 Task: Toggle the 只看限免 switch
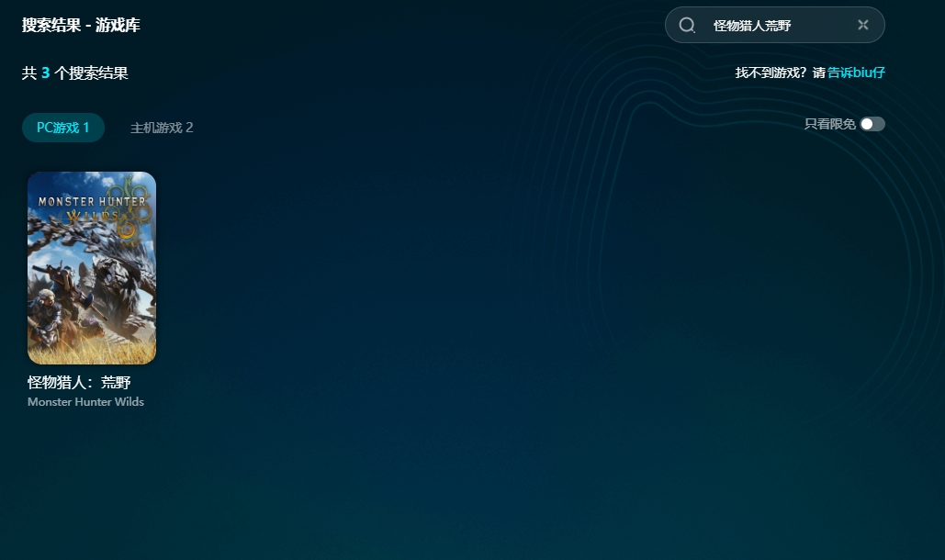(x=872, y=124)
